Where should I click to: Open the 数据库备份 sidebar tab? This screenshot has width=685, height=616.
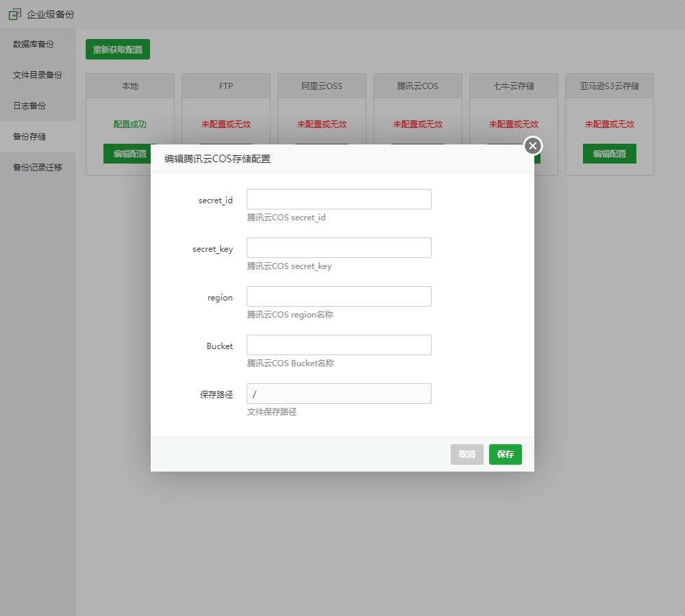[x=34, y=44]
